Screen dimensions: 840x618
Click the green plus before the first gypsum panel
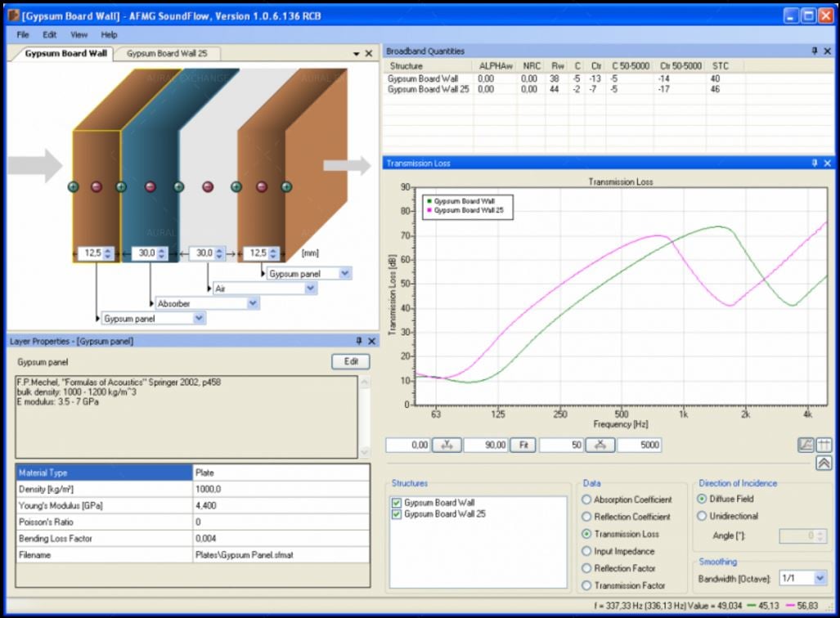73,187
